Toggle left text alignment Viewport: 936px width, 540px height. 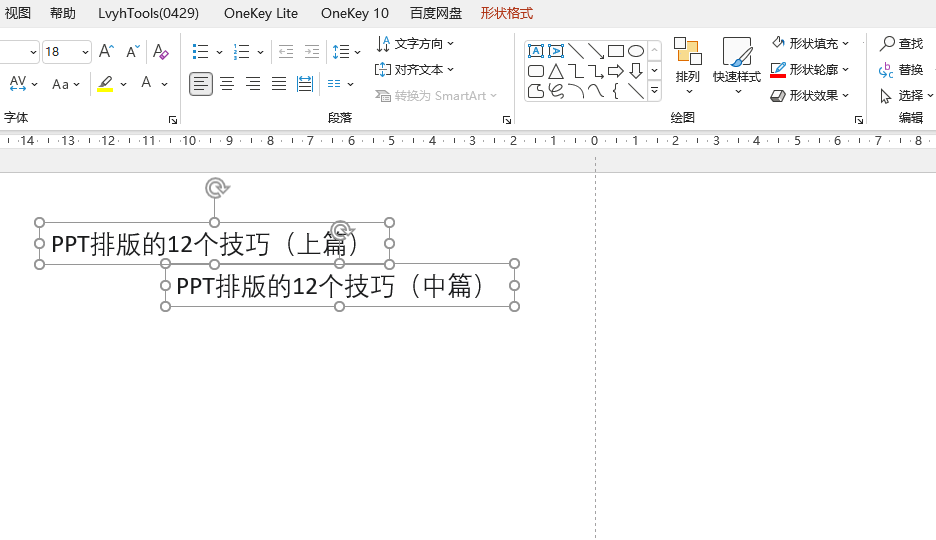click(201, 84)
